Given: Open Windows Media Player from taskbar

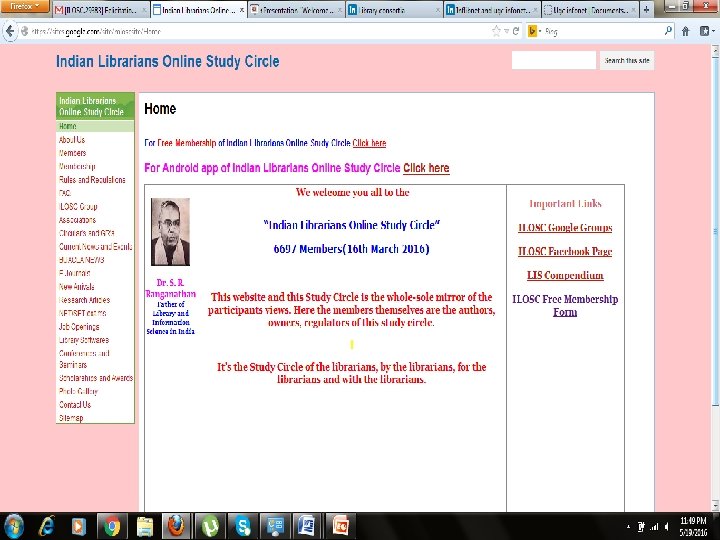Looking at the screenshot, I should pyautogui.click(x=79, y=527).
